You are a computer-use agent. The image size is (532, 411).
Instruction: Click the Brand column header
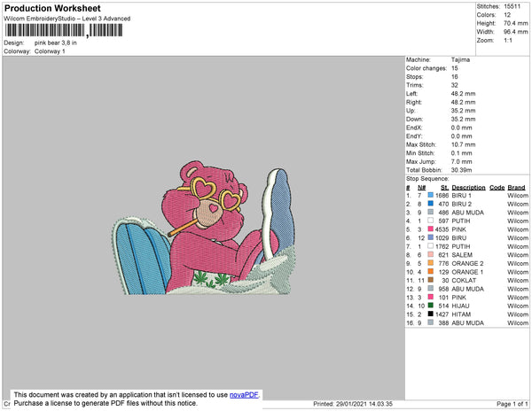tap(516, 188)
